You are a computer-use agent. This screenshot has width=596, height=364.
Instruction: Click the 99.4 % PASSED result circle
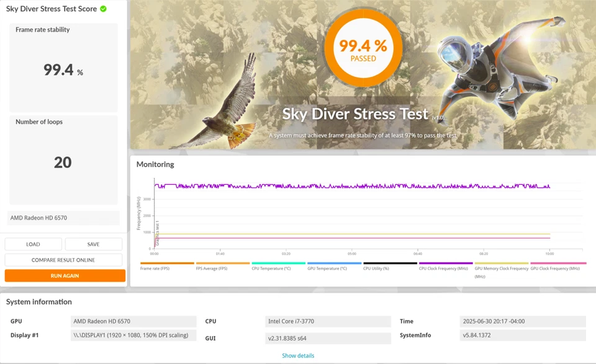tap(363, 48)
